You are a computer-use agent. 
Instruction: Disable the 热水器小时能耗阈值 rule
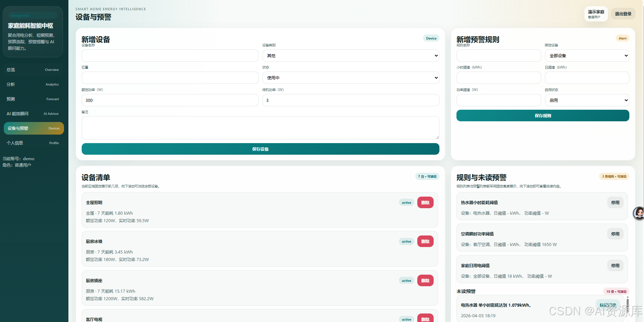615,202
